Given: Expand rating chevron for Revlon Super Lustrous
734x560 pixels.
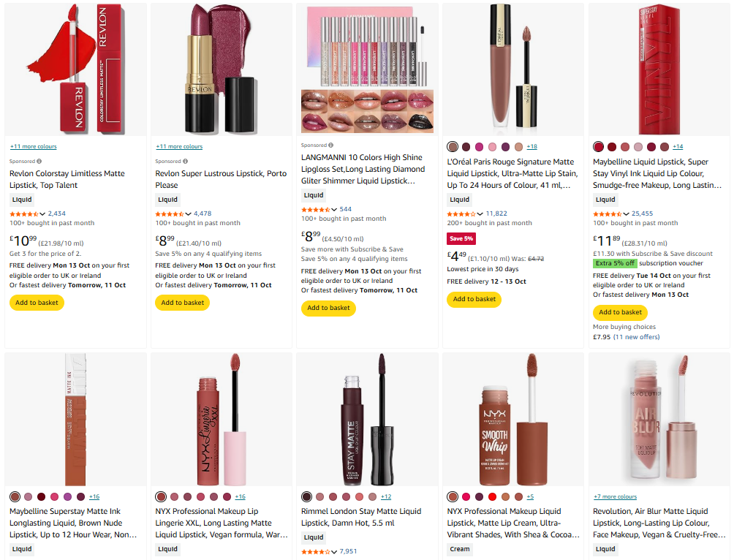Looking at the screenshot, I should pyautogui.click(x=189, y=213).
